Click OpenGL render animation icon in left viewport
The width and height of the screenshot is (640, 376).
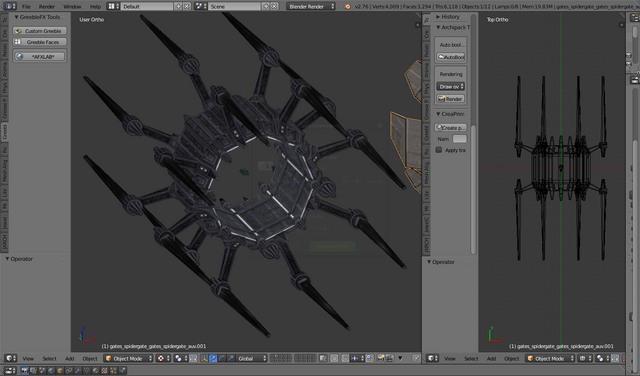point(389,358)
